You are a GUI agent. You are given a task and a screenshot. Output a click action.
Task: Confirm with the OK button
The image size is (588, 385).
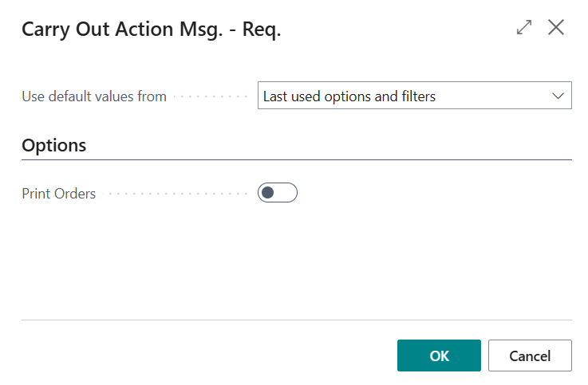pyautogui.click(x=439, y=356)
